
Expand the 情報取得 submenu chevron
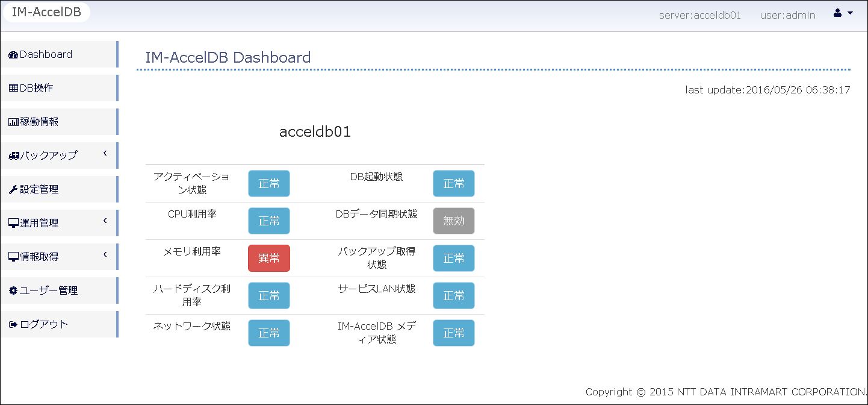pos(105,254)
